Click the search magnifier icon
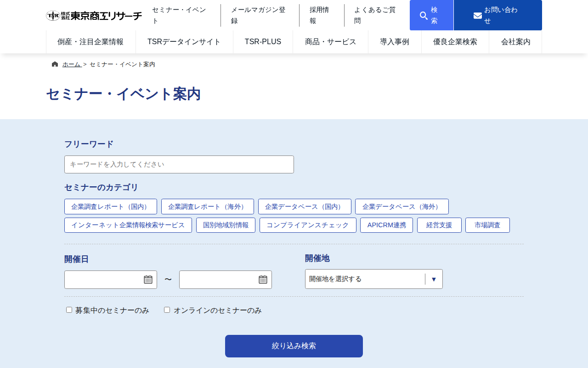588x368 pixels. point(423,15)
